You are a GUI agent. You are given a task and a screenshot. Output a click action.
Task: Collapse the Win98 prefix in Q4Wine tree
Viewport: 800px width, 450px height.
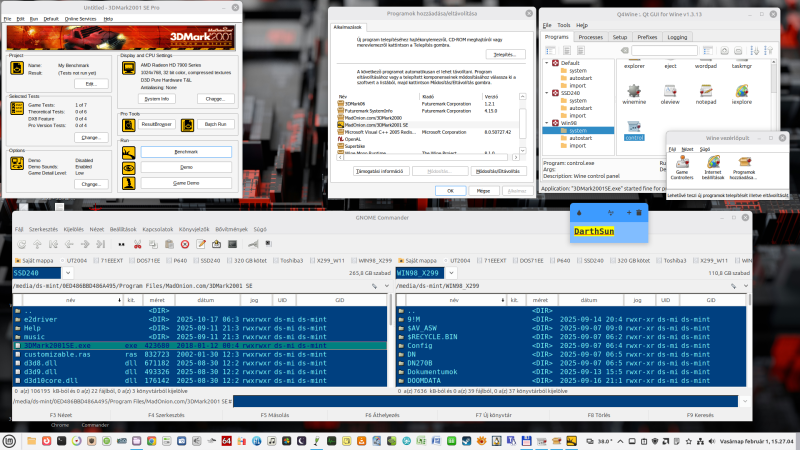pos(547,123)
